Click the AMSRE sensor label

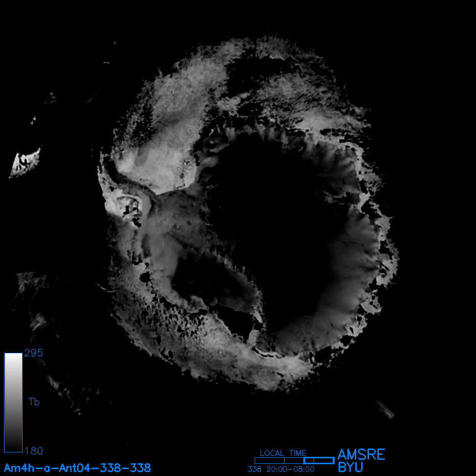pyautogui.click(x=361, y=454)
